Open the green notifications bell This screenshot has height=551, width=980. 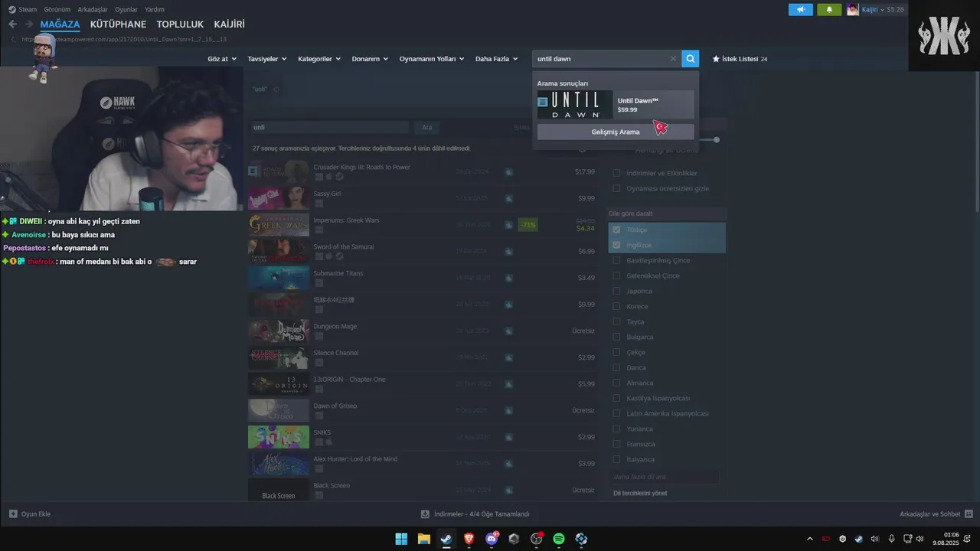[x=828, y=10]
